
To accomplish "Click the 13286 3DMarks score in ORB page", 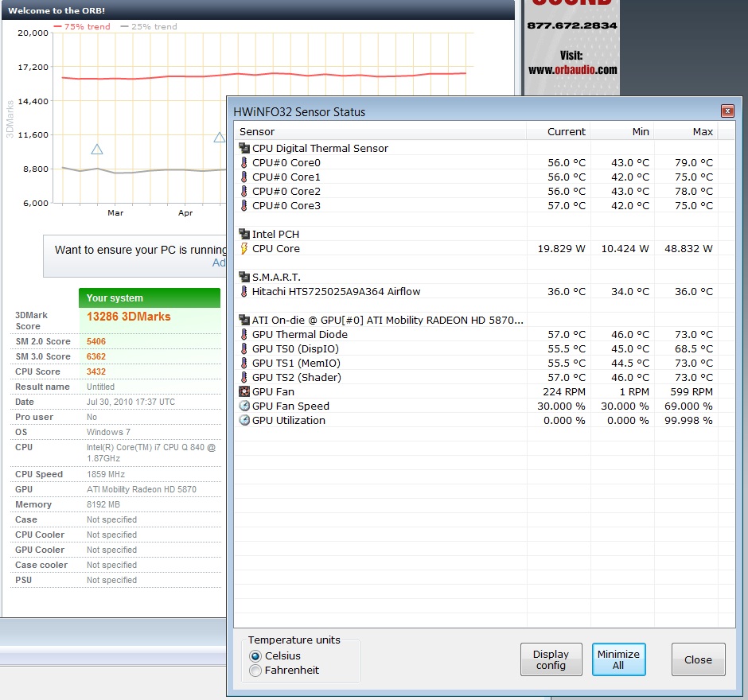I will point(128,317).
